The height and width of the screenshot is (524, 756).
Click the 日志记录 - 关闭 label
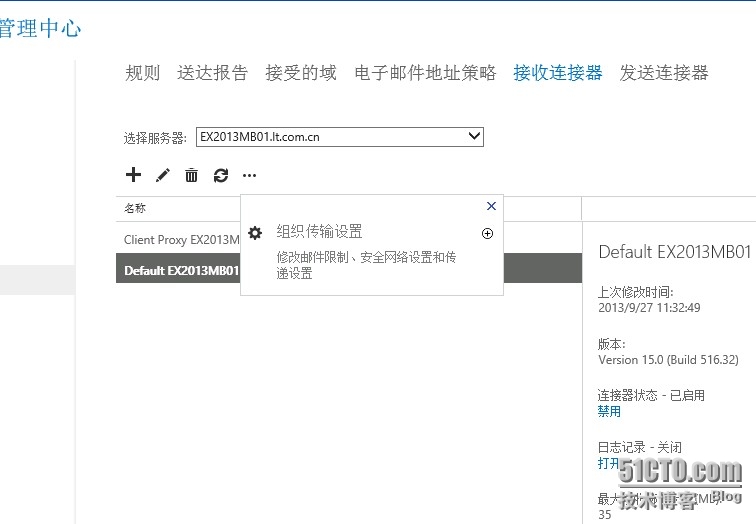point(639,447)
